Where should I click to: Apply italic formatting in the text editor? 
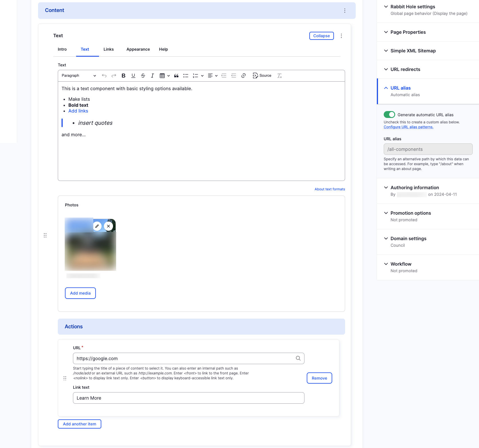click(153, 76)
